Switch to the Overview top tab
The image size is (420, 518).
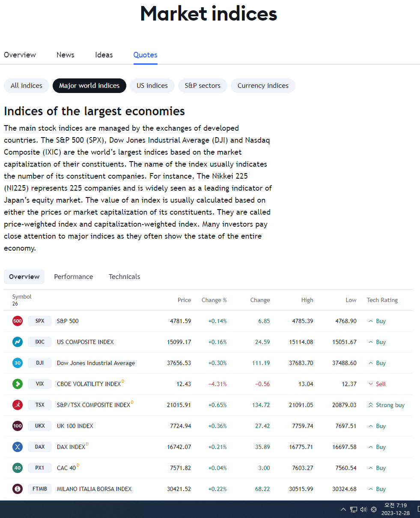click(x=20, y=55)
